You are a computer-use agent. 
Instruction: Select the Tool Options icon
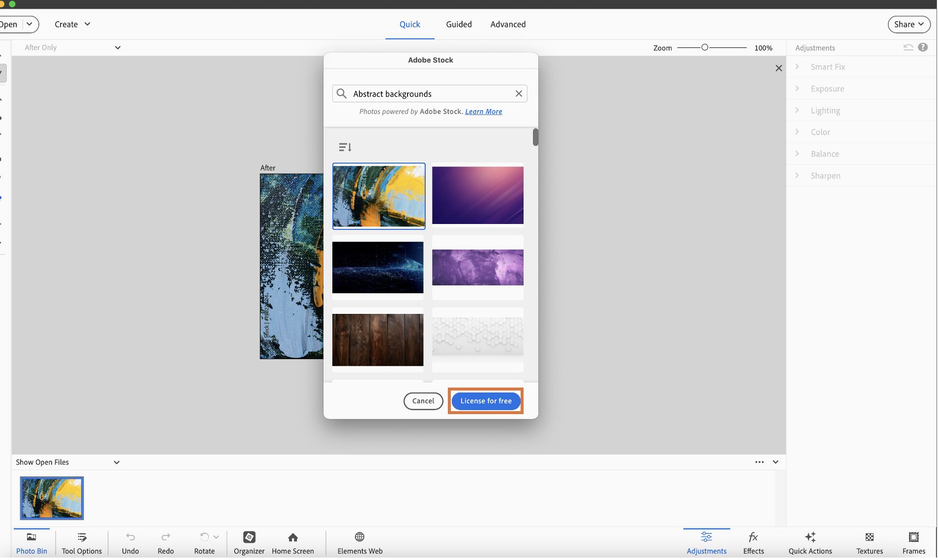point(81,543)
